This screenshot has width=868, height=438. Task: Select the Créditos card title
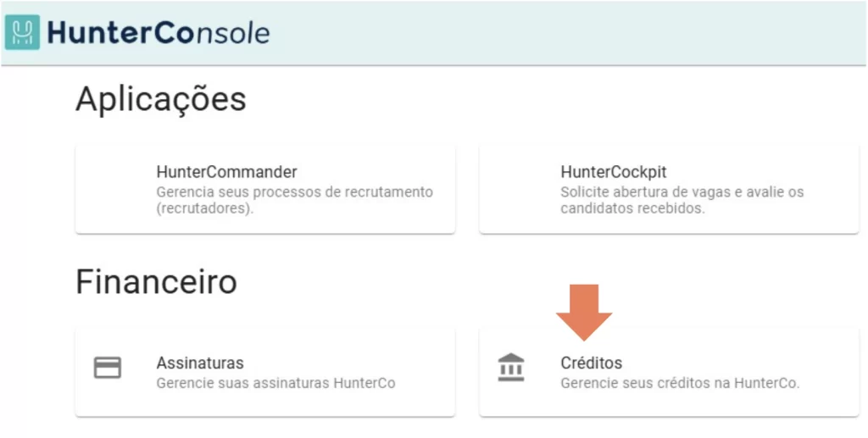591,363
